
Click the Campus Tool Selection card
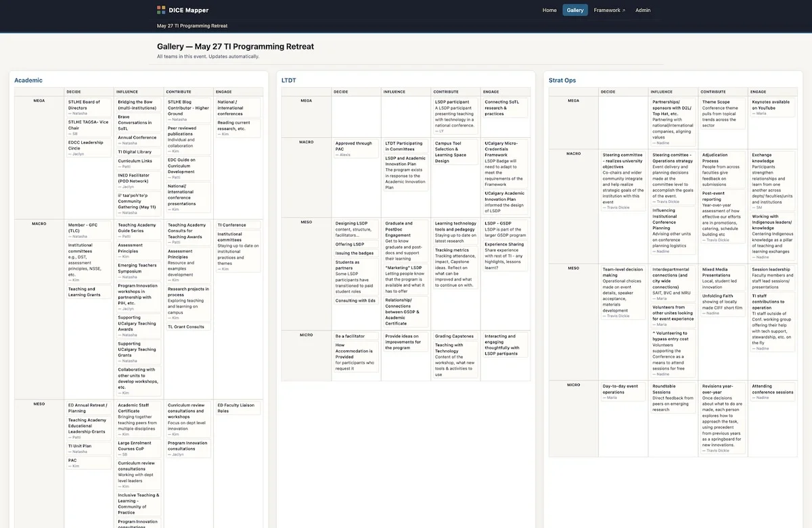point(455,152)
